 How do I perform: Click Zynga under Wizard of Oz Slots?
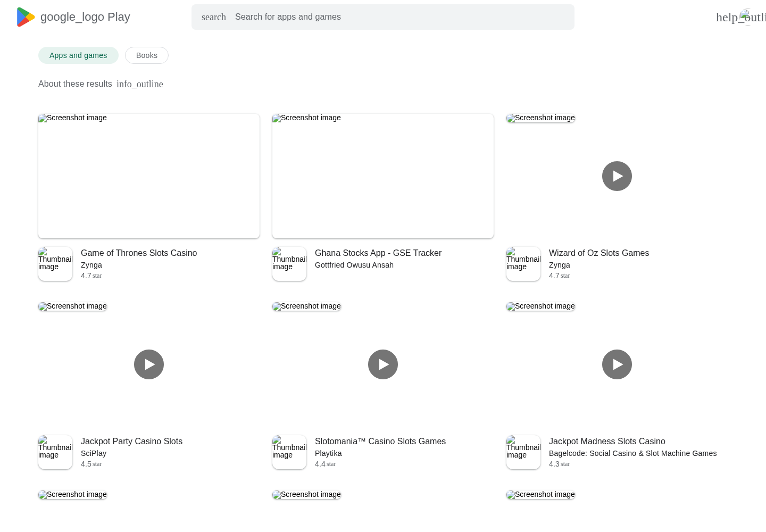coord(560,265)
